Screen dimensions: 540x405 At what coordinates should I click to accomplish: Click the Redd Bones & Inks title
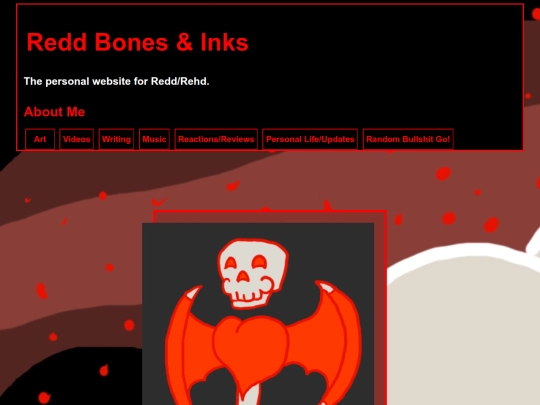click(137, 42)
